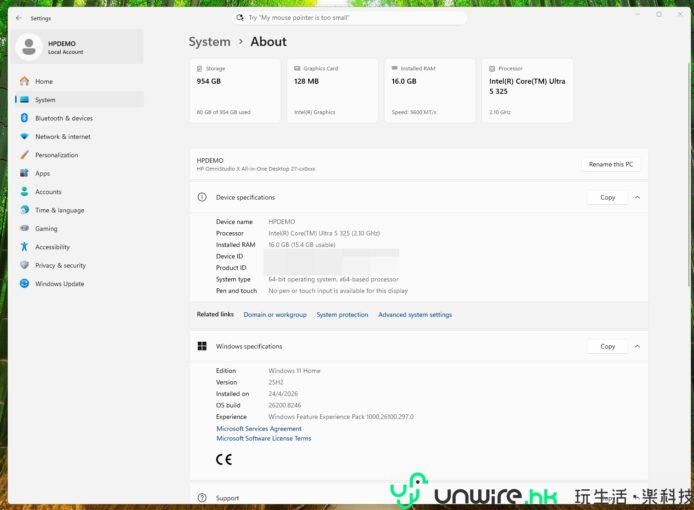Select System in the sidebar
This screenshot has width=694, height=510.
click(79, 100)
